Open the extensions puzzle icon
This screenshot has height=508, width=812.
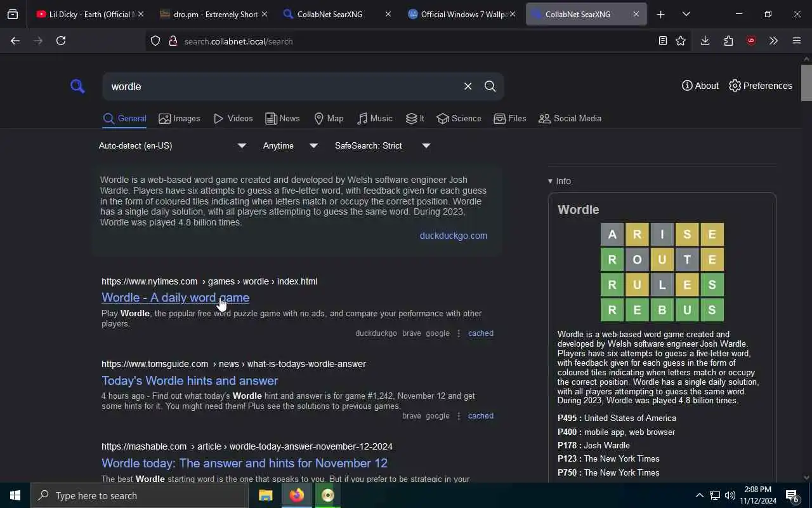pyautogui.click(x=728, y=41)
